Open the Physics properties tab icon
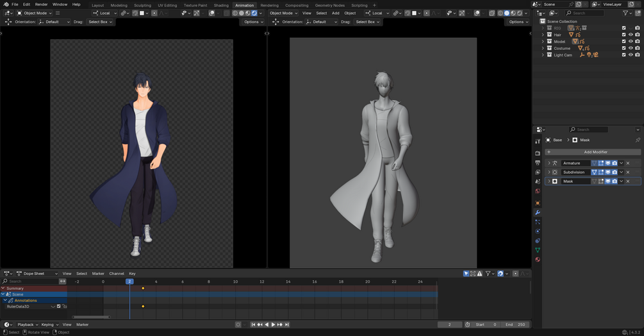 537,231
